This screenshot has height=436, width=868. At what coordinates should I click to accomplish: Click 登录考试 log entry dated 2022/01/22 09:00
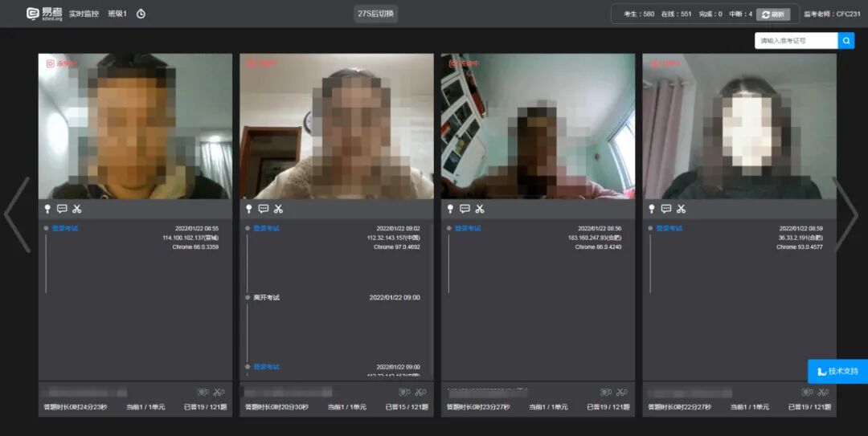[267, 366]
